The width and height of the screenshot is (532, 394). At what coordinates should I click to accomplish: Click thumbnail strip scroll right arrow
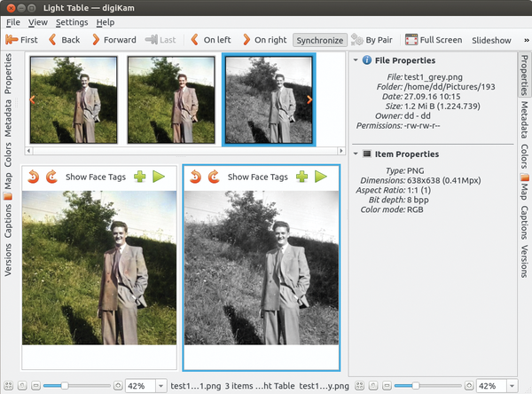(341, 151)
